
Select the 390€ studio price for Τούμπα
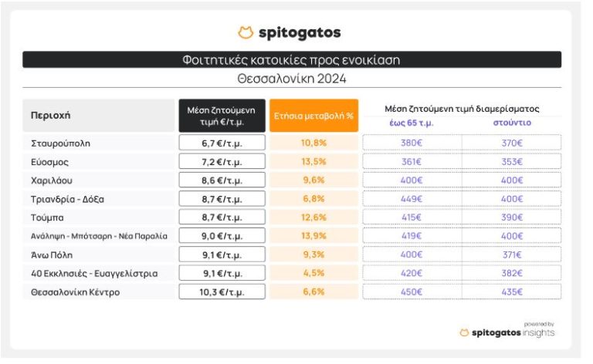[512, 217]
